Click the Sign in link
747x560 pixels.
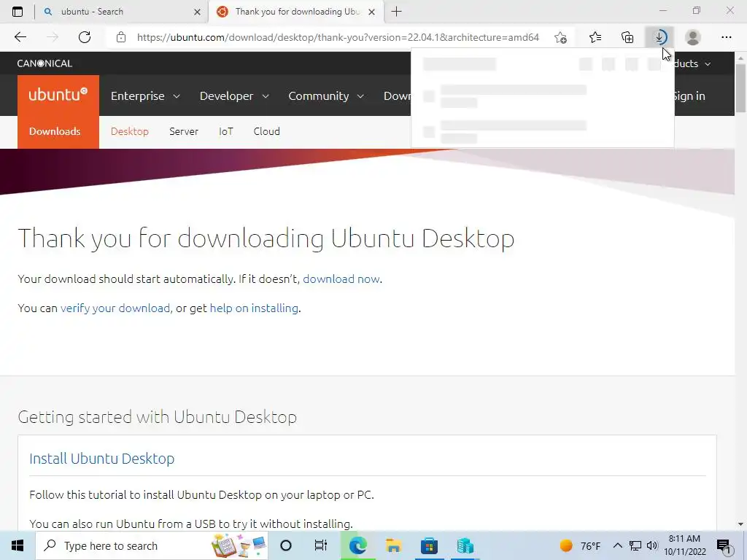tap(689, 96)
